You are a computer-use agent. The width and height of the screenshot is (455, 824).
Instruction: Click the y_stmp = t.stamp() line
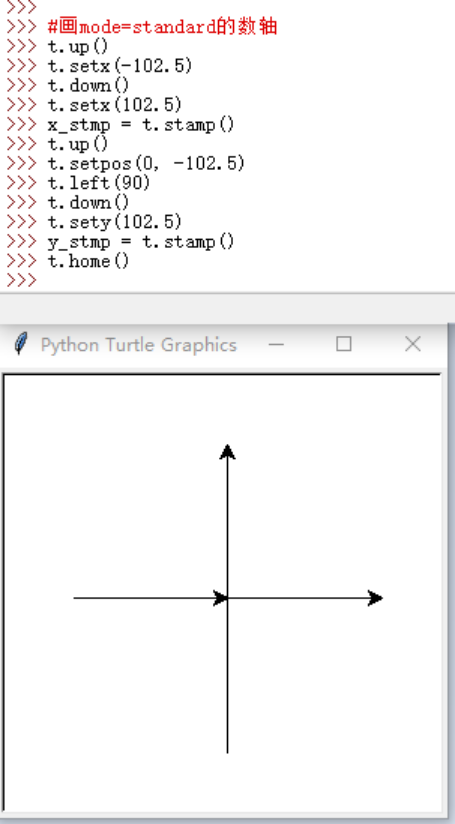pos(141,242)
